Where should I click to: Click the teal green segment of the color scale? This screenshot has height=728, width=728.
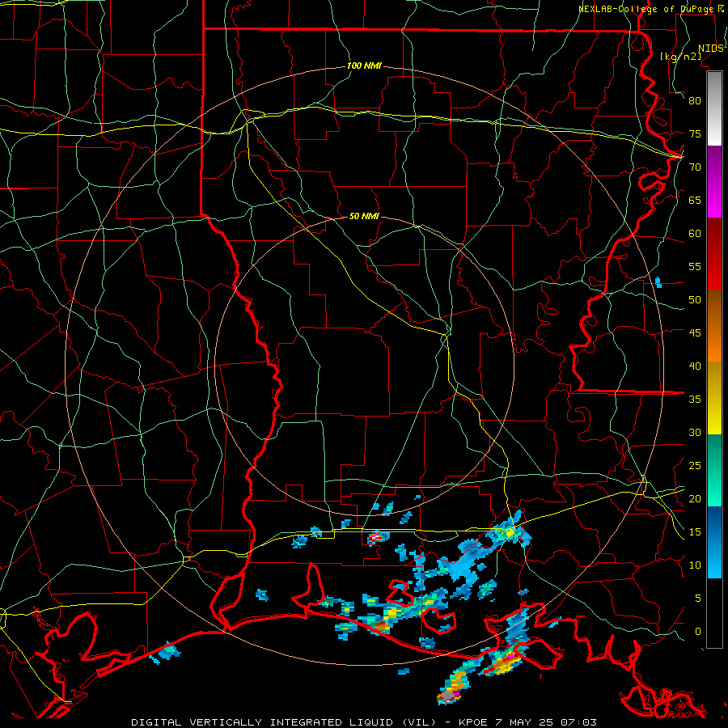coord(714,470)
